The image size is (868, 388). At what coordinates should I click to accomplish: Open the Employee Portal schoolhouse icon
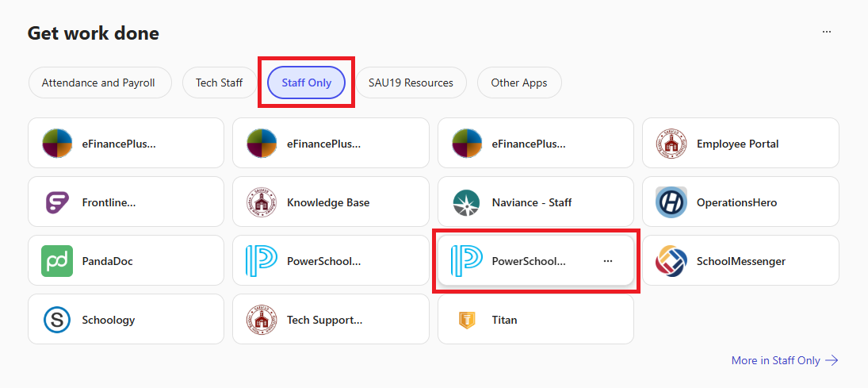click(671, 144)
